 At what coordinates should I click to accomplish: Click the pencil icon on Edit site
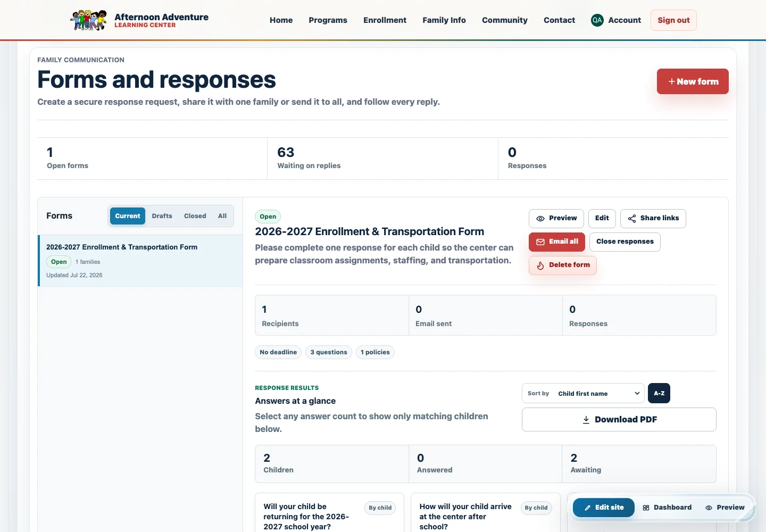point(587,508)
